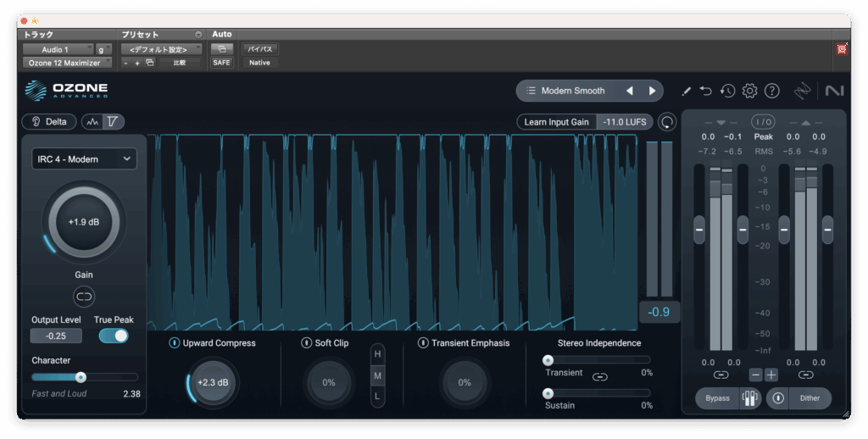Click the help question mark icon
This screenshot has width=868, height=439.
[771, 91]
